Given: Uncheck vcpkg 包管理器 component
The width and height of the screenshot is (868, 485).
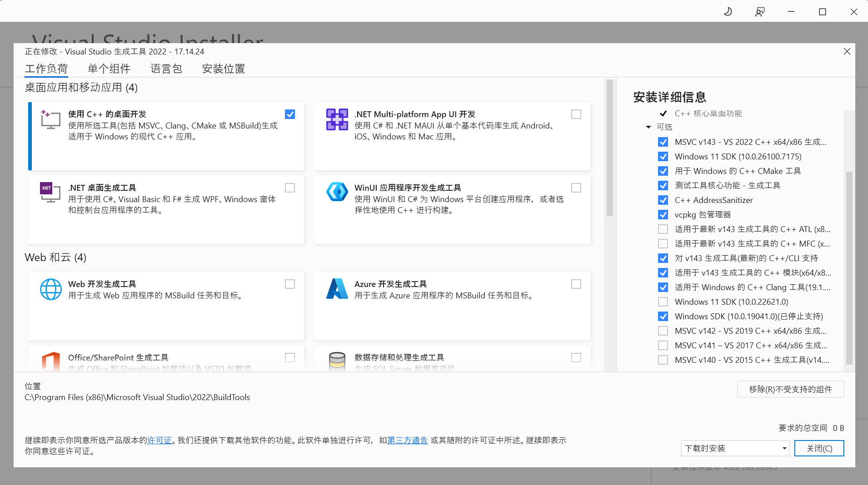Looking at the screenshot, I should tap(663, 215).
